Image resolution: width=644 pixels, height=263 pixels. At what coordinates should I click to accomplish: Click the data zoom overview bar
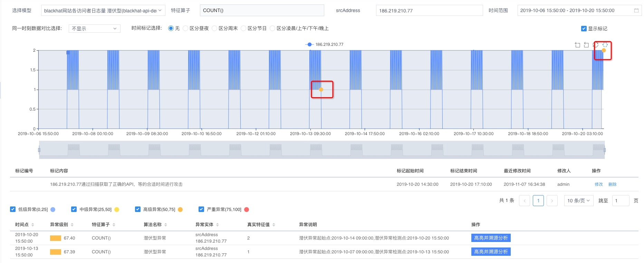pyautogui.click(x=322, y=150)
